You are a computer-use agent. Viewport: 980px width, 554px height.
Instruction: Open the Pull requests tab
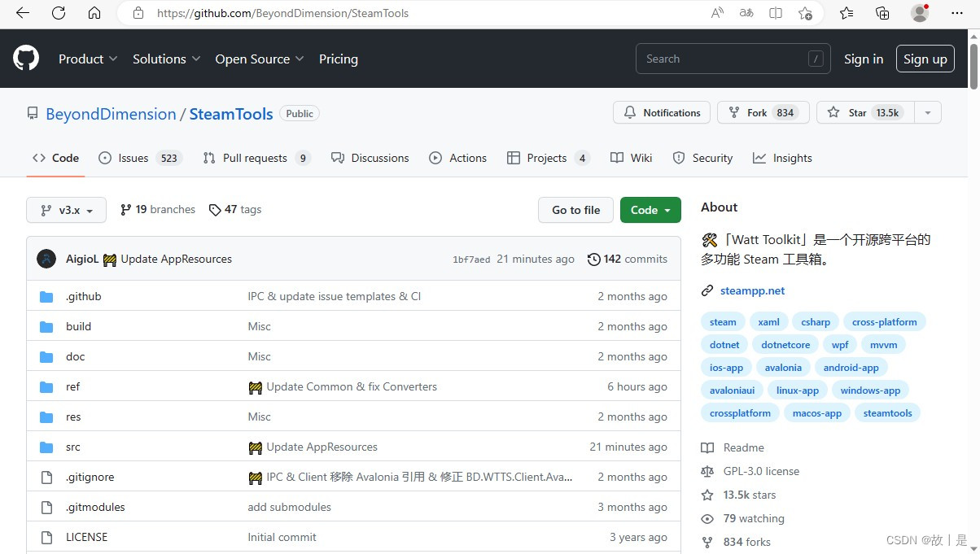click(257, 158)
